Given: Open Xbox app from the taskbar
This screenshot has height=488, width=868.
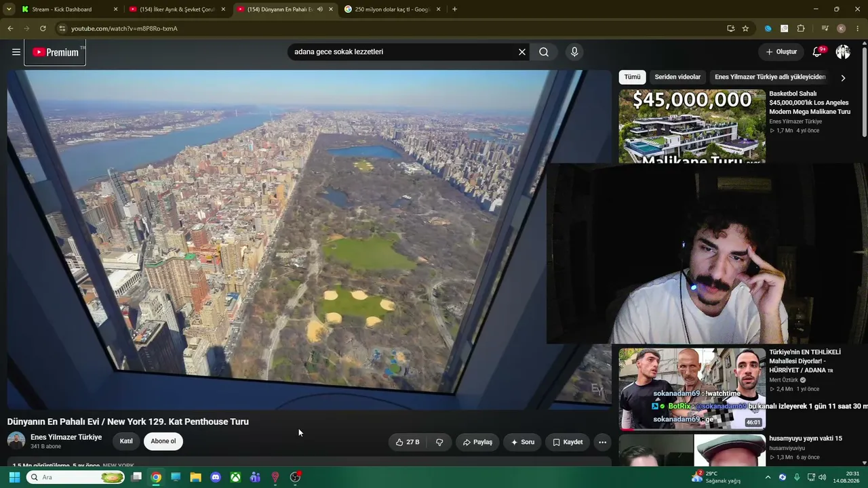Looking at the screenshot, I should (x=235, y=477).
